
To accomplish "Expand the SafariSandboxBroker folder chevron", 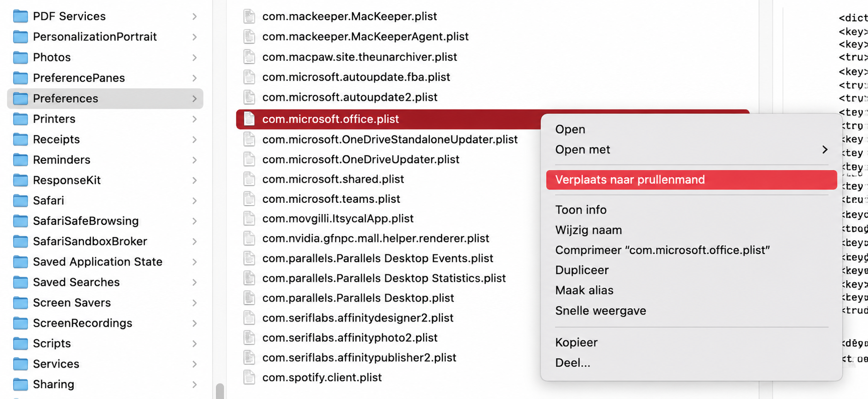I will point(194,241).
